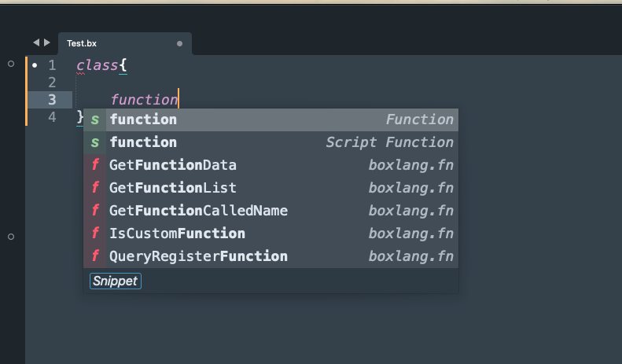The image size is (622, 364).
Task: Click the opening brace on line 1
Action: point(123,66)
